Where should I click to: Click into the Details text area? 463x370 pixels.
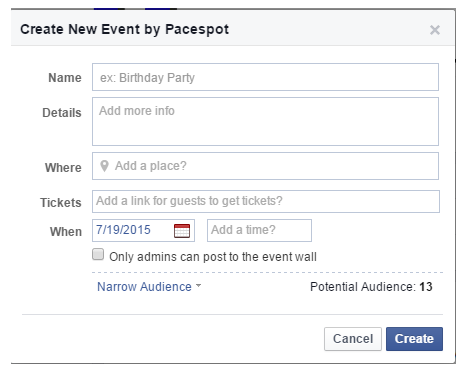tap(265, 121)
